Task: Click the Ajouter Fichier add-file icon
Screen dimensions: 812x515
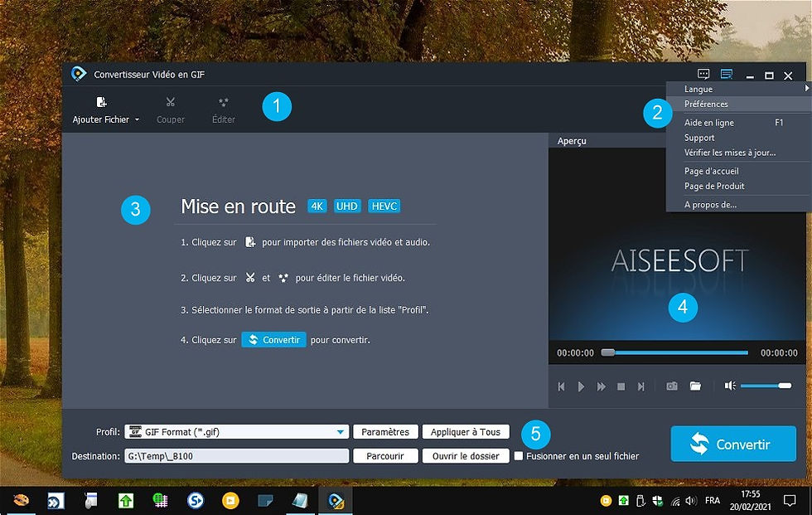Action: [x=101, y=102]
